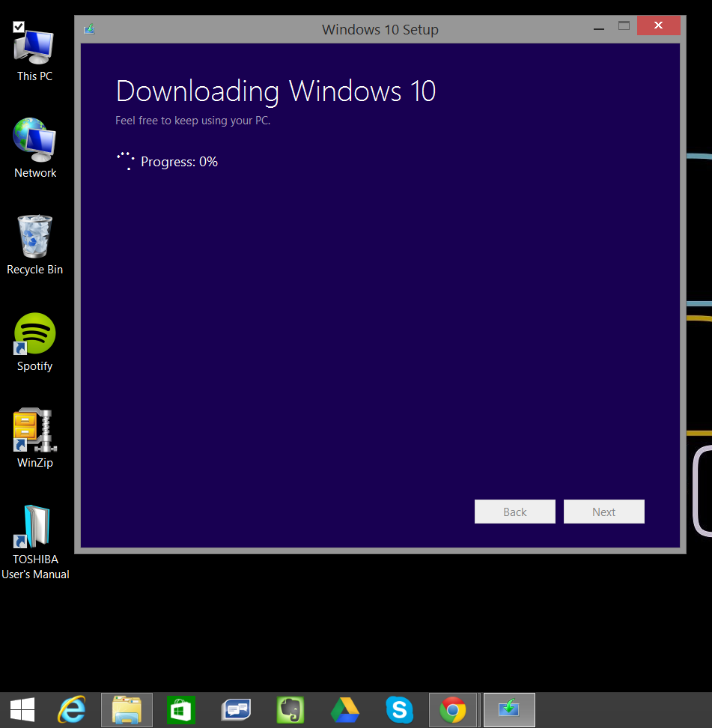The height and width of the screenshot is (728, 712).
Task: Open Evernote from the taskbar
Action: pos(290,709)
